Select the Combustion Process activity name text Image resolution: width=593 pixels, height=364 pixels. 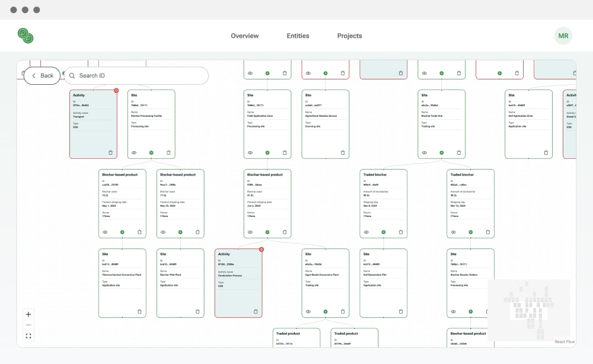click(x=230, y=276)
